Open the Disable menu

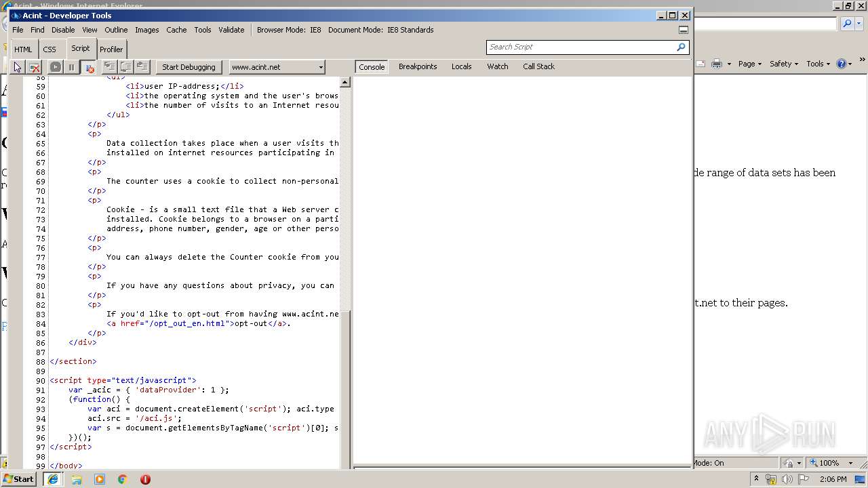tap(63, 30)
